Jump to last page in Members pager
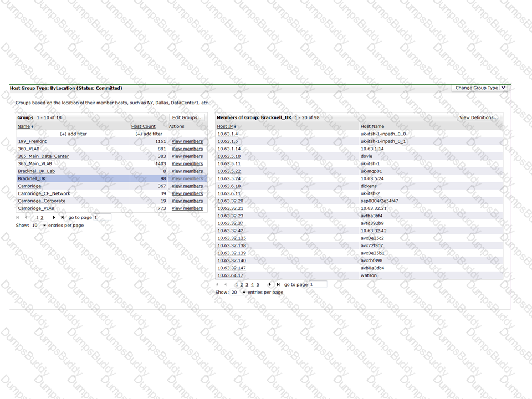The height and width of the screenshot is (399, 532). pos(278,285)
